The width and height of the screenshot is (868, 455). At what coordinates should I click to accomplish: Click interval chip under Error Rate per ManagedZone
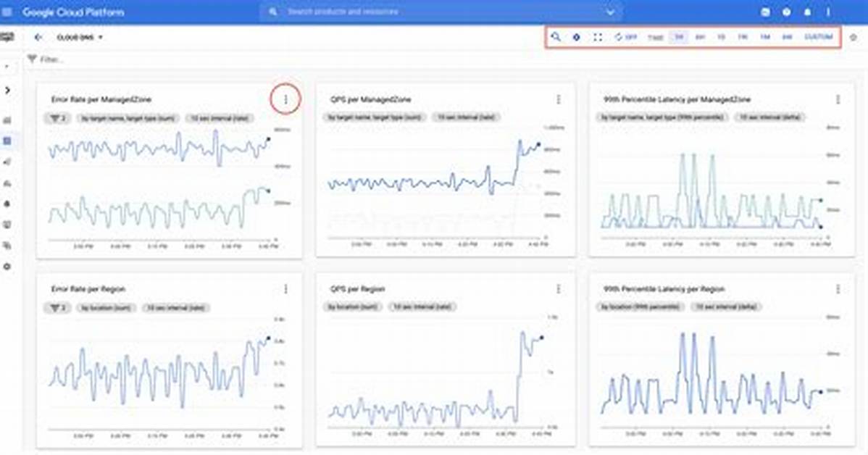click(x=220, y=118)
